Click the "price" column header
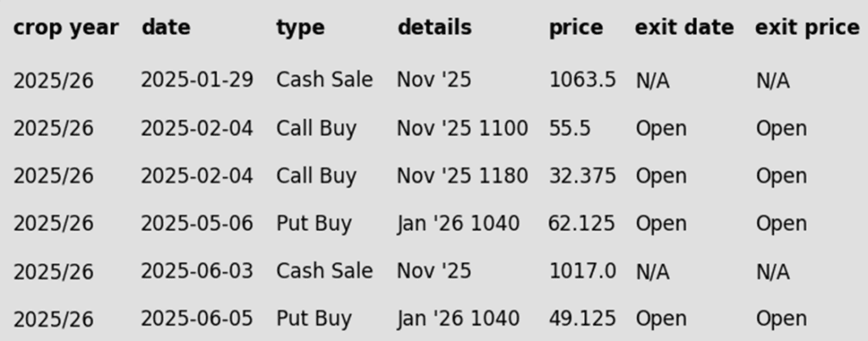The height and width of the screenshot is (341, 868). (x=576, y=28)
